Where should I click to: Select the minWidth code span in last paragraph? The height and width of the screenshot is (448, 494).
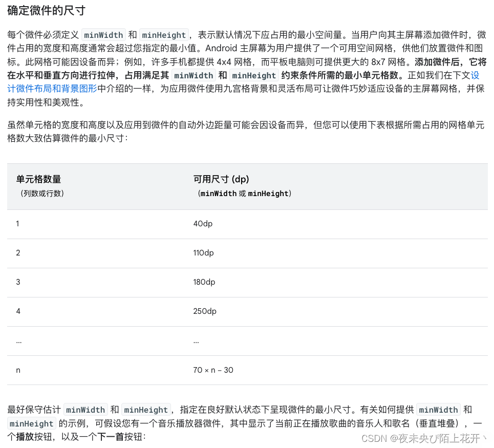[x=85, y=410]
